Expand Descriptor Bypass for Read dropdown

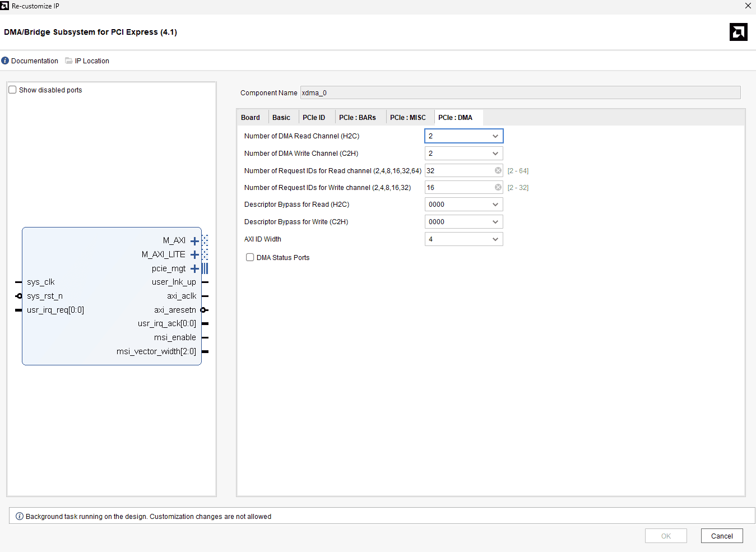[463, 205]
